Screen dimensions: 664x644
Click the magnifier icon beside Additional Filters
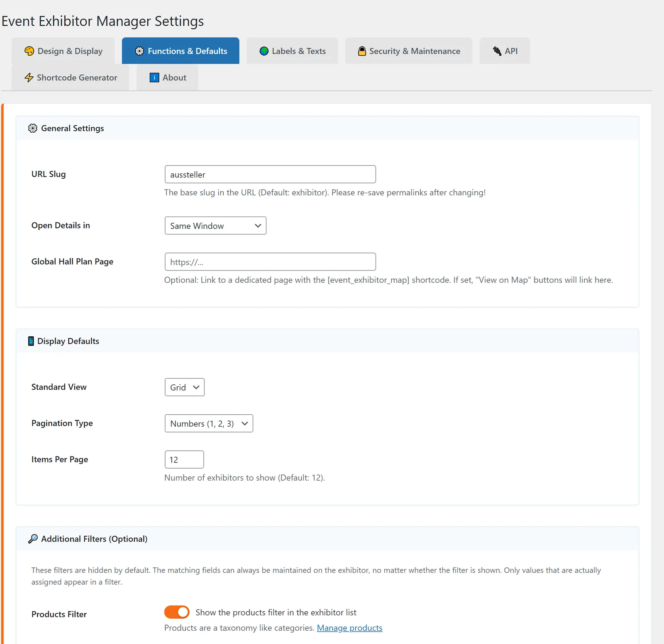pos(33,539)
